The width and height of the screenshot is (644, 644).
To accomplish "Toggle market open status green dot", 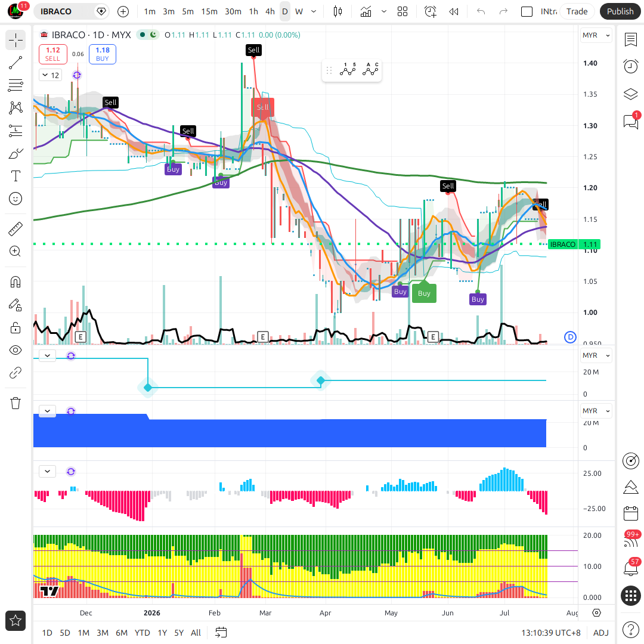I will pos(143,35).
